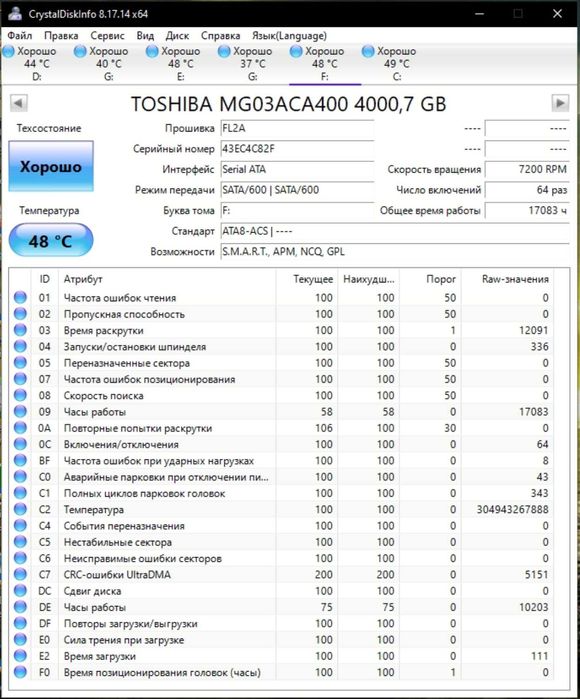Click status icon for attribute DF

[x=20, y=623]
